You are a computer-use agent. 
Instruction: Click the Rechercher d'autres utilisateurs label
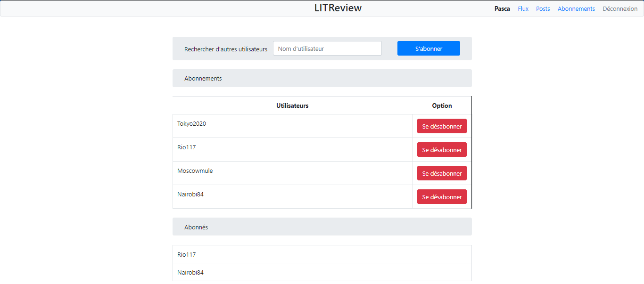226,49
